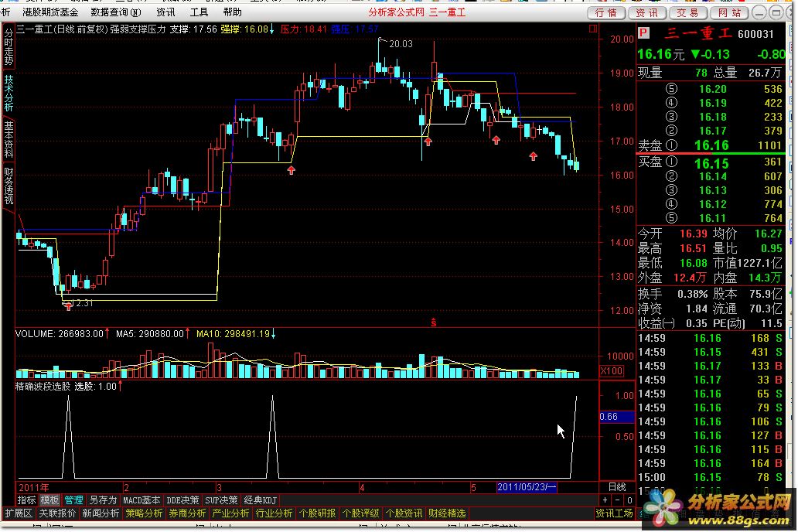
Task: Choose the SUP决策 template tab
Action: [221, 500]
